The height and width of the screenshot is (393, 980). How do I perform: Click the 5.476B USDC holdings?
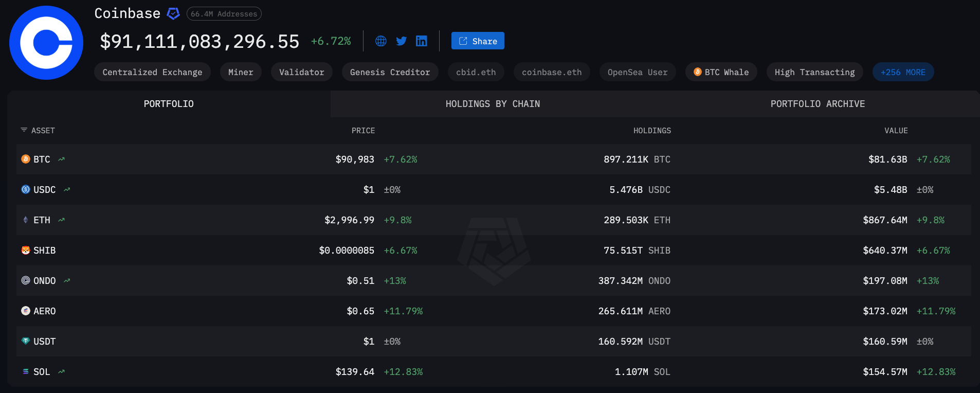640,190
